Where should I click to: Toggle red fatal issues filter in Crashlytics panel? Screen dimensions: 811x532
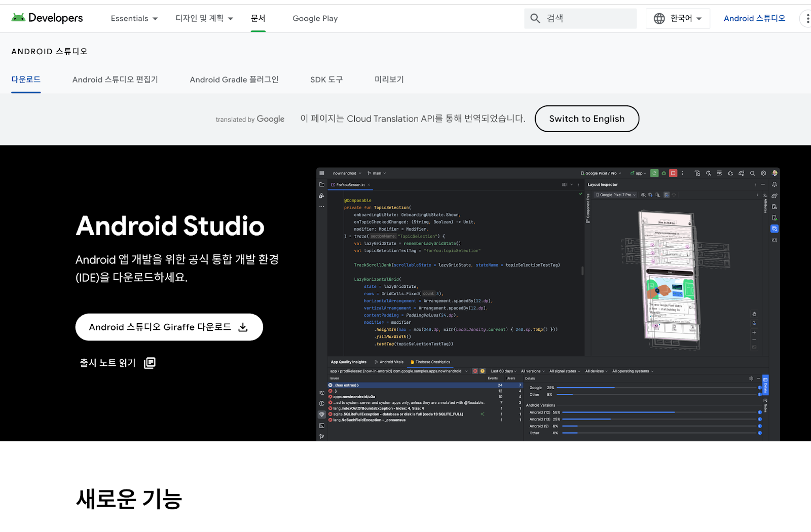pos(475,371)
